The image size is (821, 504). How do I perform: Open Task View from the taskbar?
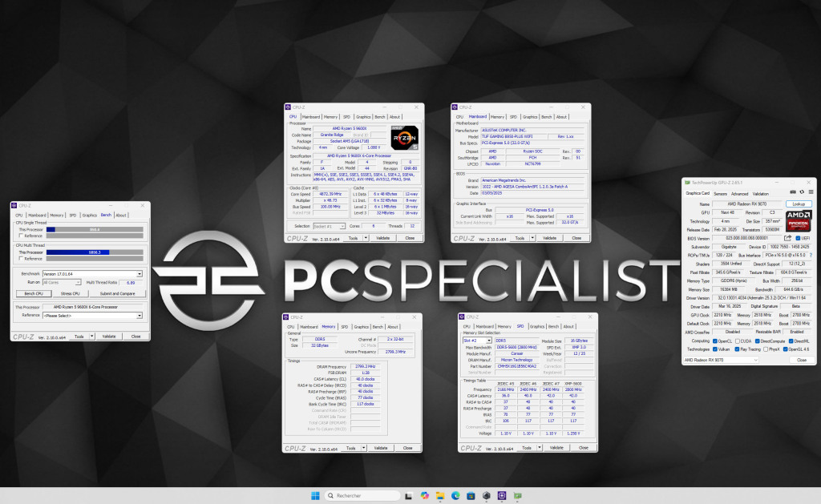tap(408, 496)
